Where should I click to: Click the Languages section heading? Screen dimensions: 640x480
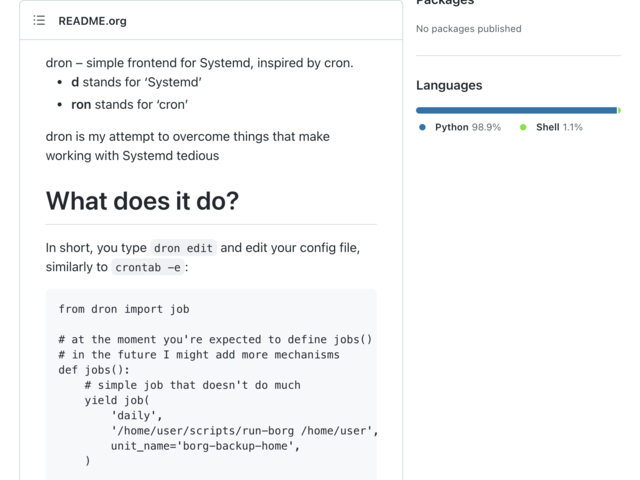tap(449, 85)
